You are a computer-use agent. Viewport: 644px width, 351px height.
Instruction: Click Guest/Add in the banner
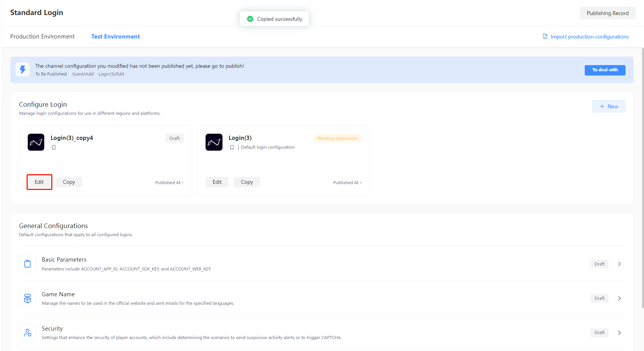point(83,74)
